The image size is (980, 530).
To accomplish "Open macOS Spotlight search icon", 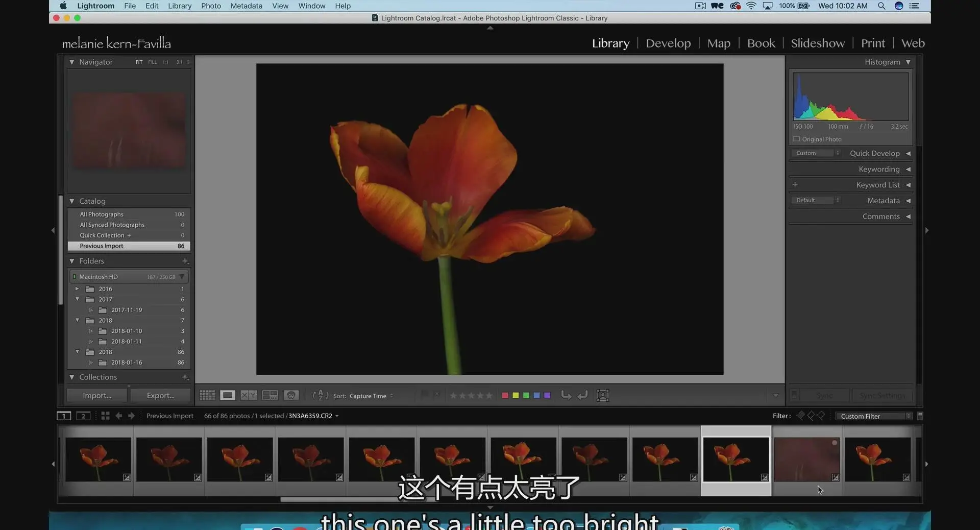I will click(x=881, y=6).
